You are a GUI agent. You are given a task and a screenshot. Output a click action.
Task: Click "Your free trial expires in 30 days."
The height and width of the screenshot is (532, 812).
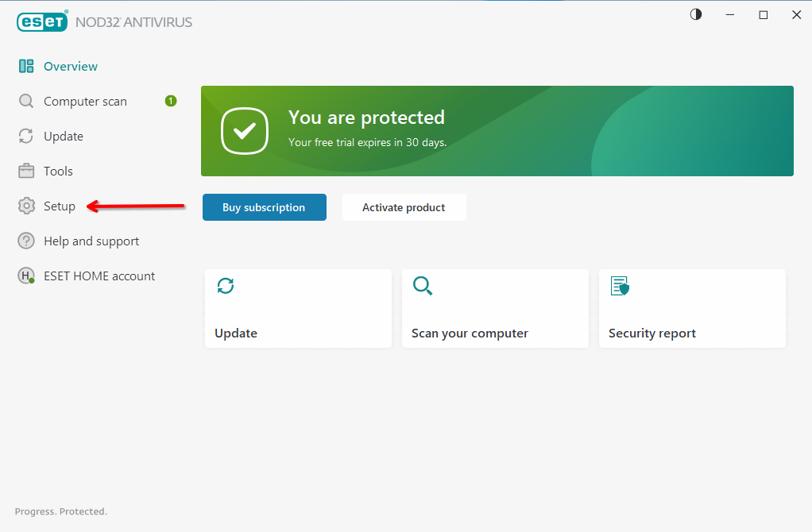pos(367,142)
